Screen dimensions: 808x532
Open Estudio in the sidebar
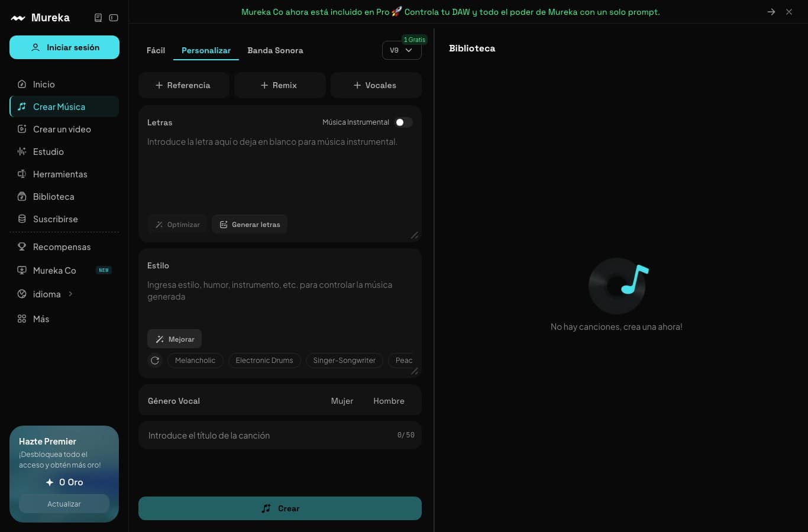click(x=64, y=152)
